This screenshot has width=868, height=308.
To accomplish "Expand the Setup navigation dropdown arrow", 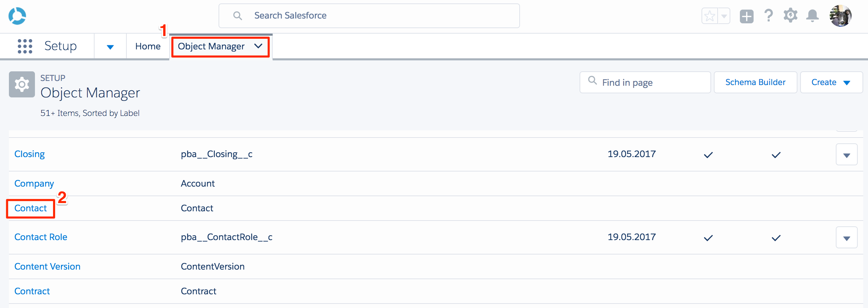I will point(110,47).
